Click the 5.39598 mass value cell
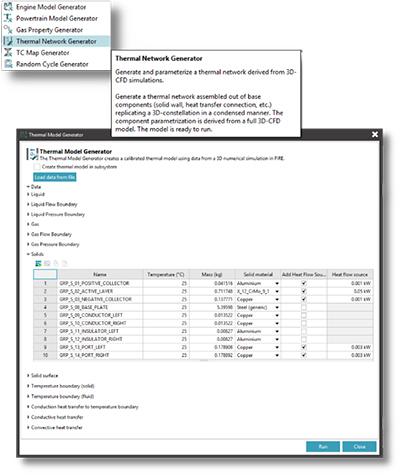 [212, 307]
